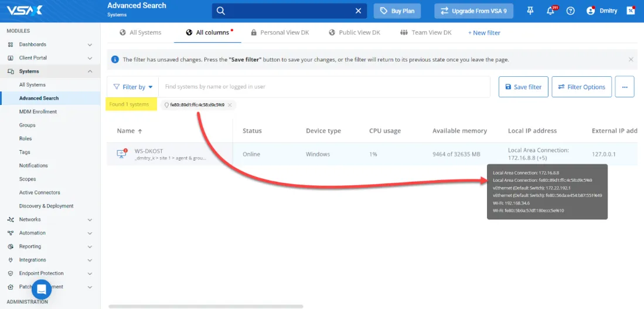
Task: Switch to the All Systems tab
Action: [x=140, y=33]
